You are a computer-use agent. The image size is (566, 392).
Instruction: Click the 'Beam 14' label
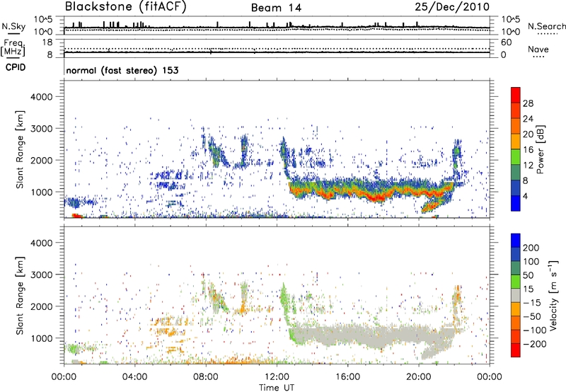coord(276,8)
